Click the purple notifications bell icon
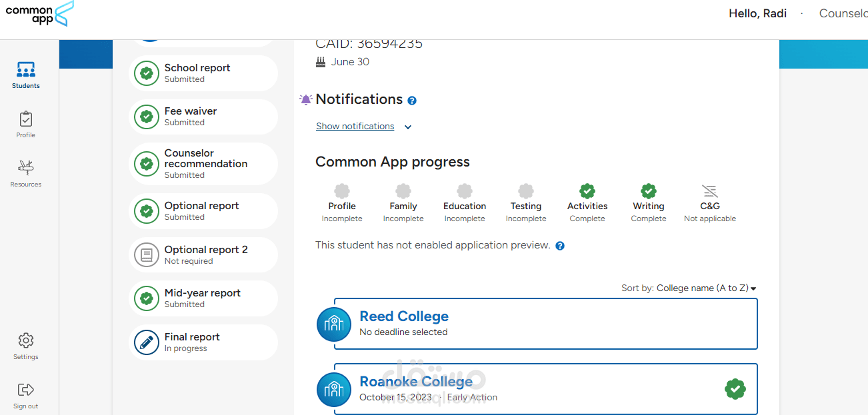868x415 pixels. tap(305, 100)
